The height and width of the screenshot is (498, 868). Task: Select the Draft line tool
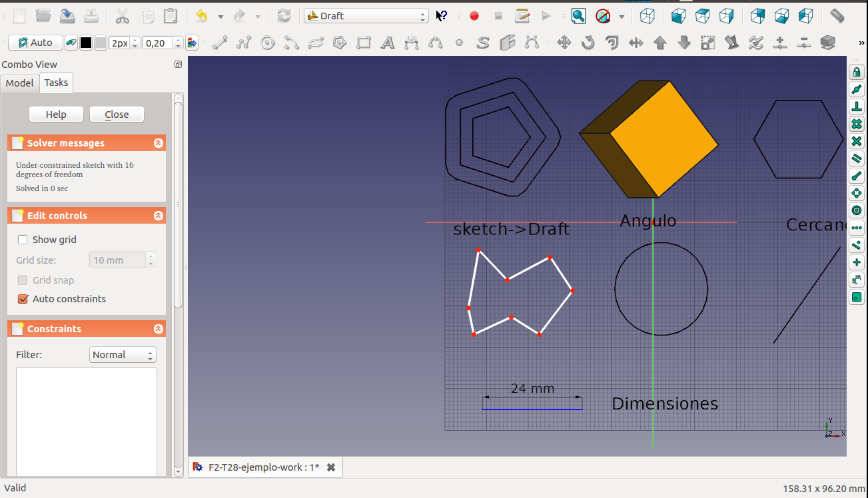tap(220, 43)
